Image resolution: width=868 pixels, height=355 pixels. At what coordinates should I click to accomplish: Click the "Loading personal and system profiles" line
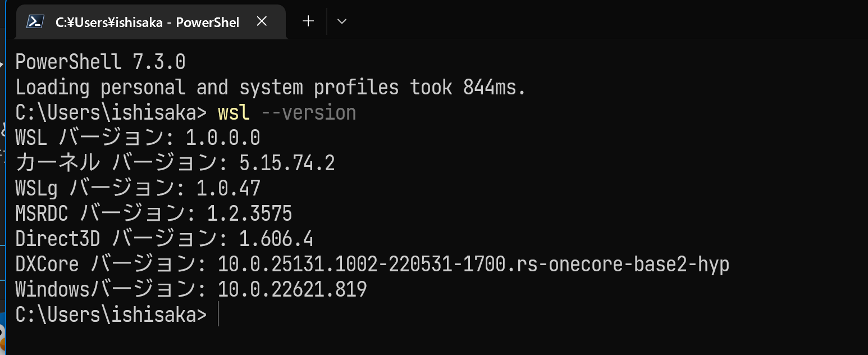click(269, 88)
